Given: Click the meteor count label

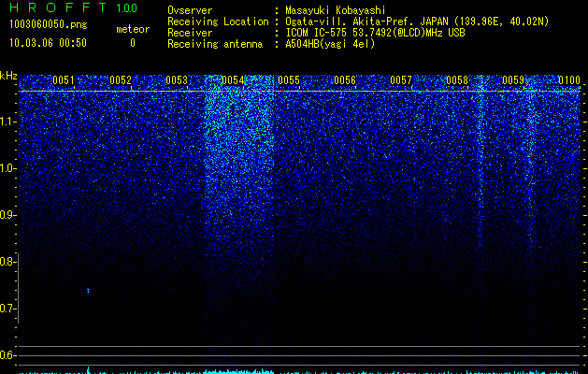Looking at the screenshot, I should (x=133, y=29).
